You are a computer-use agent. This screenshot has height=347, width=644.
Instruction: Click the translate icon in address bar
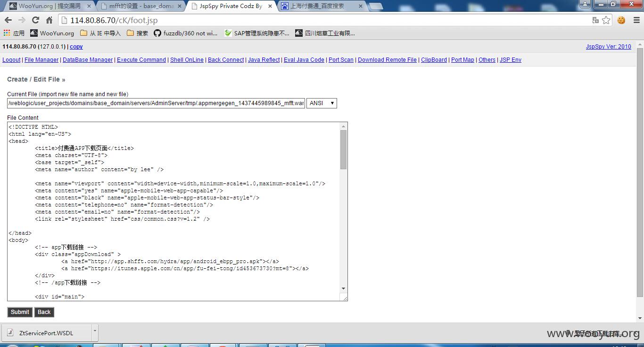[x=595, y=20]
